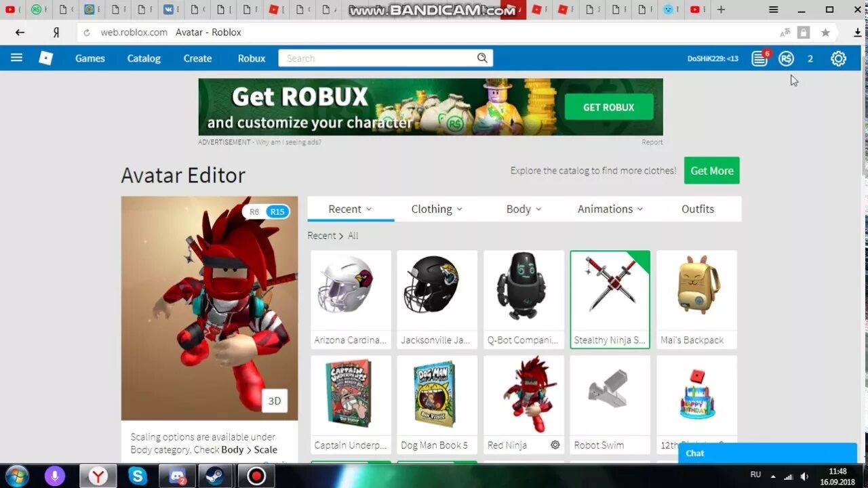868x488 pixels.
Task: Click the microphone Alice icon on taskbar
Action: point(55,476)
